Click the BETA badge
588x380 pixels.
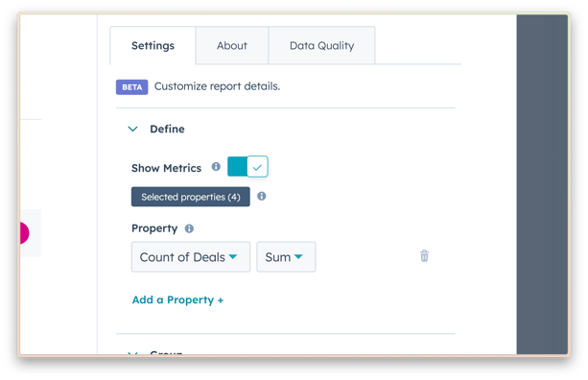[132, 87]
